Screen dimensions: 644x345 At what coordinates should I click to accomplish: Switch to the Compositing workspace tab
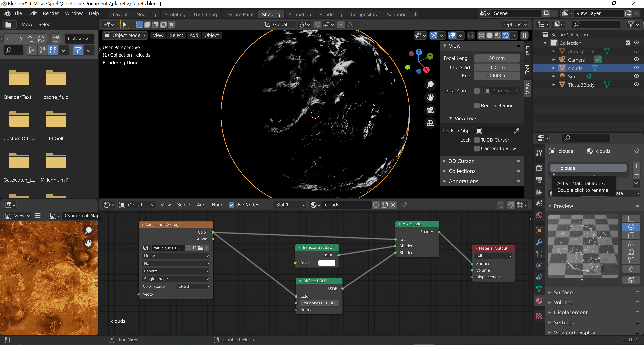point(364,14)
